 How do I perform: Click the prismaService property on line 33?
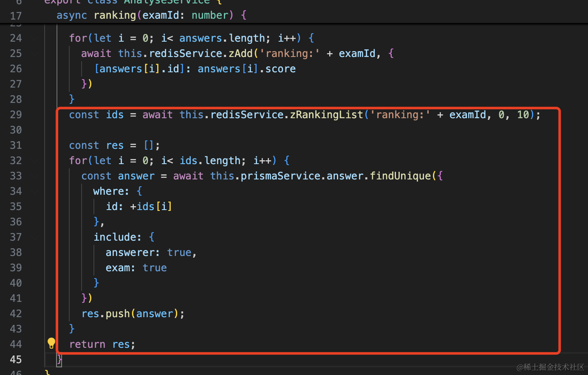[280, 176]
